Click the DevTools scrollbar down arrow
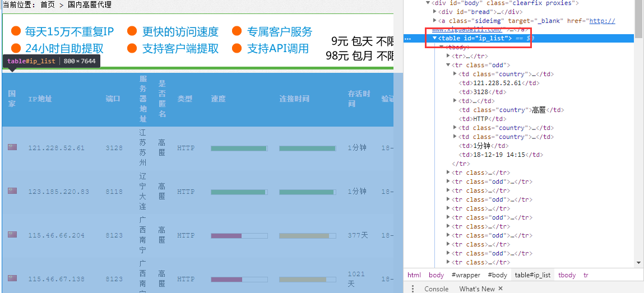This screenshot has height=293, width=644. [x=638, y=263]
